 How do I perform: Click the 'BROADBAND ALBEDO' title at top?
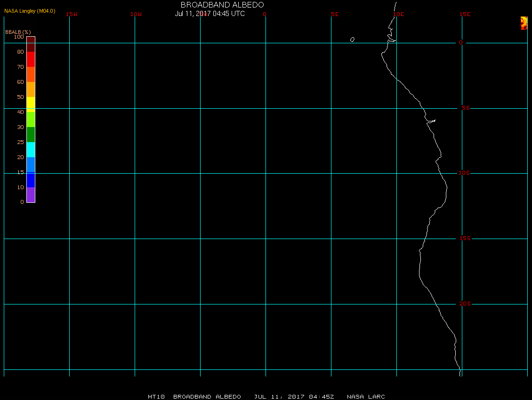click(x=222, y=5)
